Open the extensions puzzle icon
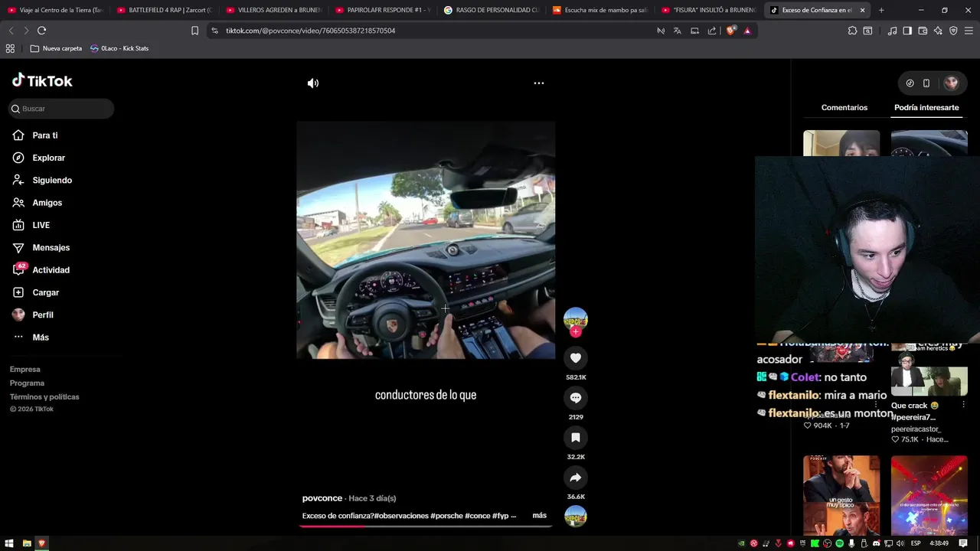Image resolution: width=980 pixels, height=551 pixels. [852, 31]
